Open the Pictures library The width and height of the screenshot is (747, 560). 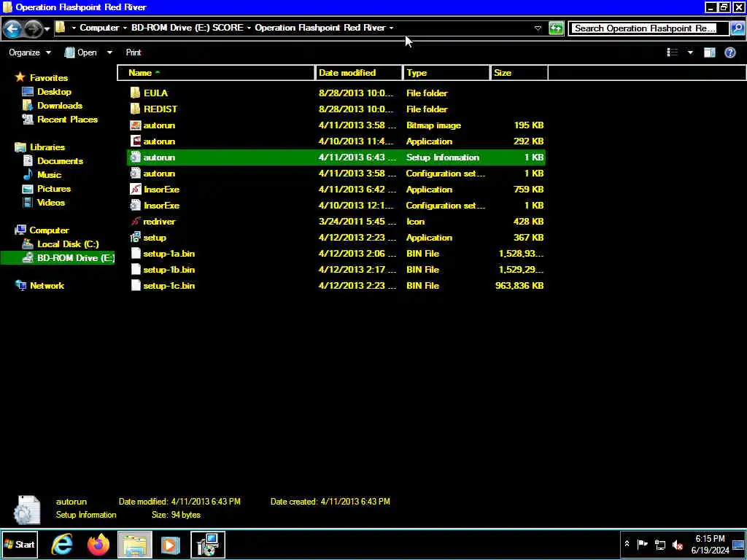coord(54,189)
